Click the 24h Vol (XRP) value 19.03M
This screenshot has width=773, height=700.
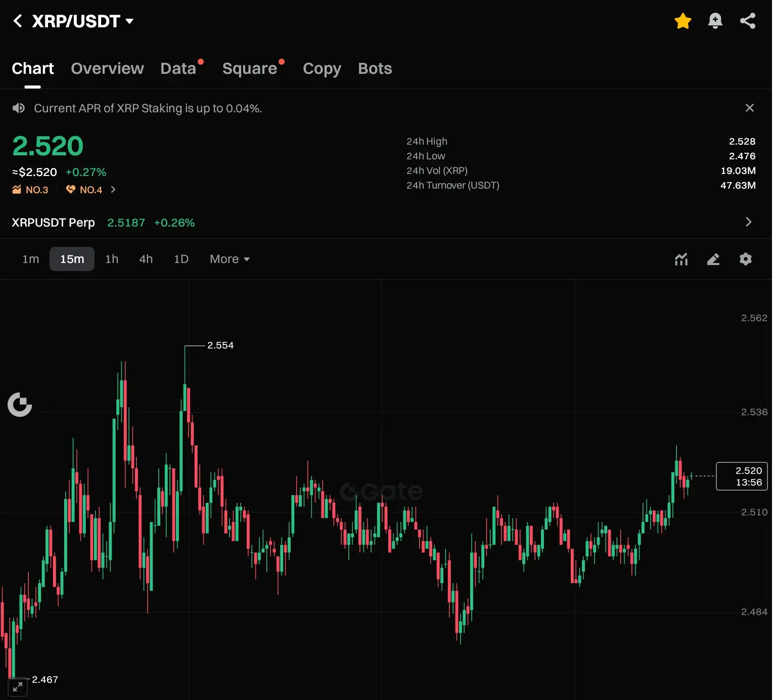click(738, 171)
